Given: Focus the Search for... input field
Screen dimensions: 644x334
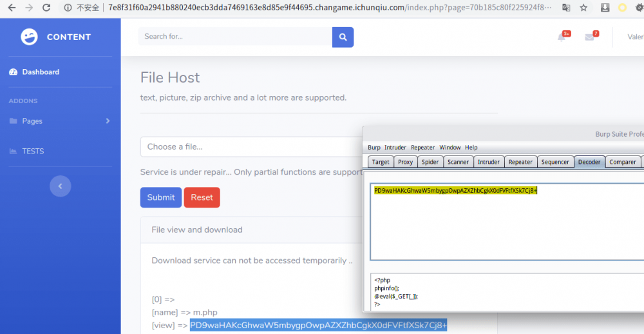Looking at the screenshot, I should click(235, 37).
